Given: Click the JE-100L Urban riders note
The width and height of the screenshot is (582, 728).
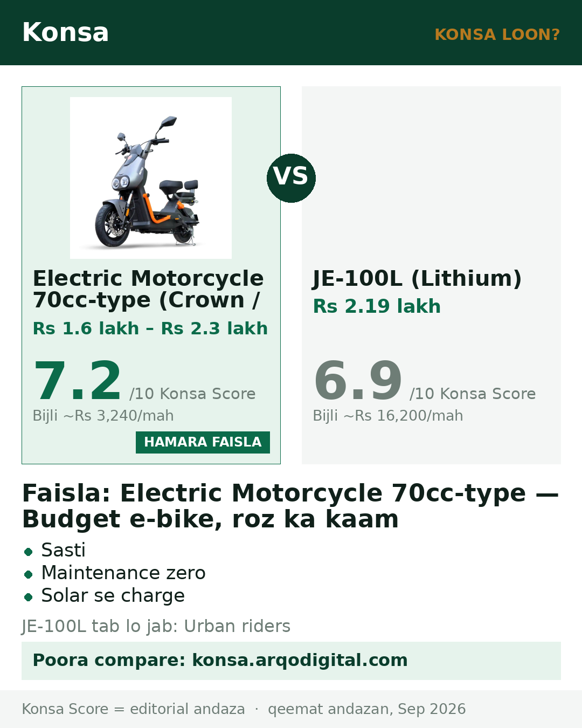Looking at the screenshot, I should tap(156, 626).
